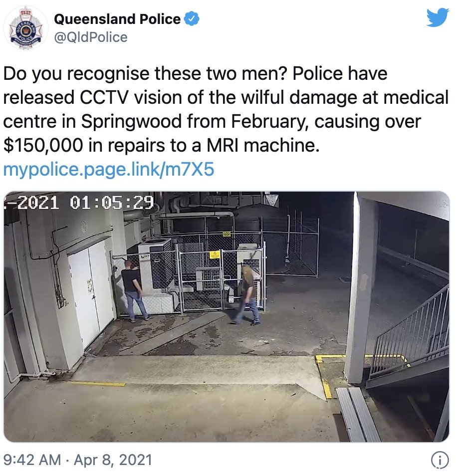Open the Twitter bird logo

click(x=437, y=17)
